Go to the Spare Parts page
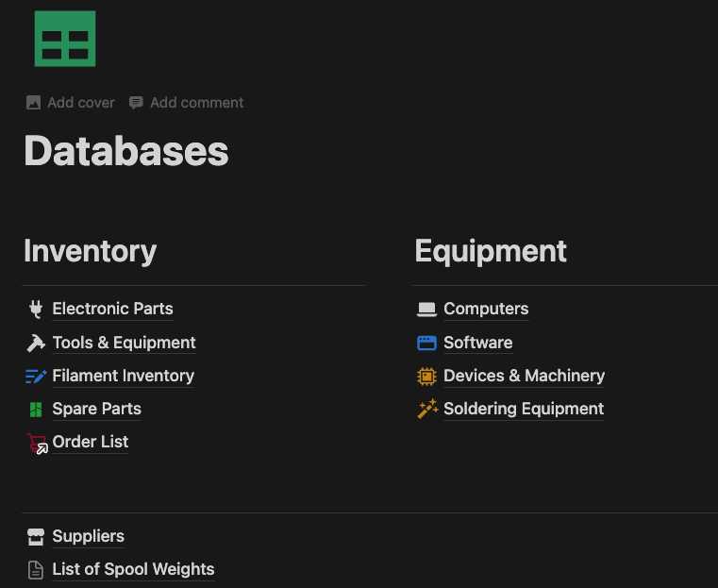The height and width of the screenshot is (588, 718). tap(96, 409)
